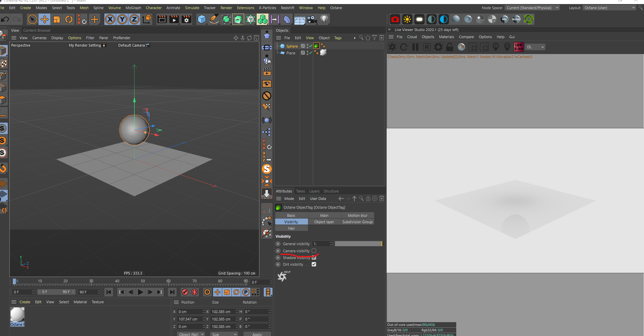The height and width of the screenshot is (336, 644).
Task: Create an Octane Mix material
Action: 505,19
